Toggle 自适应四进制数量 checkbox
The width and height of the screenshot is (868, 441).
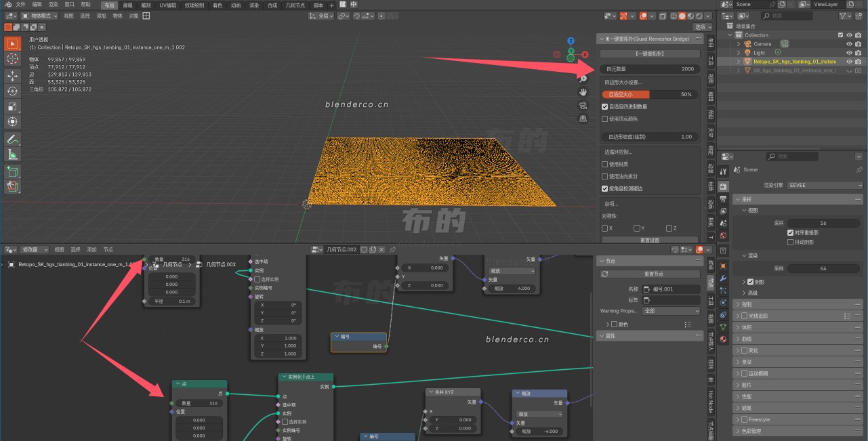pyautogui.click(x=605, y=106)
